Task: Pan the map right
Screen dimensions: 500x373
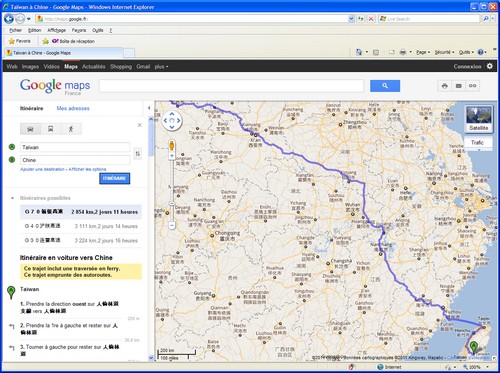Action: 179,121
